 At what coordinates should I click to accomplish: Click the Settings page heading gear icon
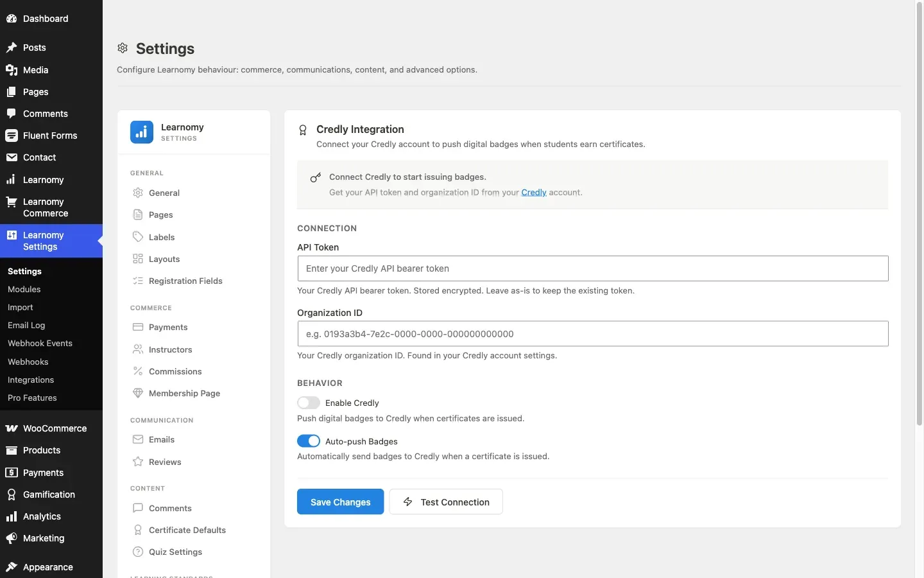(x=123, y=48)
